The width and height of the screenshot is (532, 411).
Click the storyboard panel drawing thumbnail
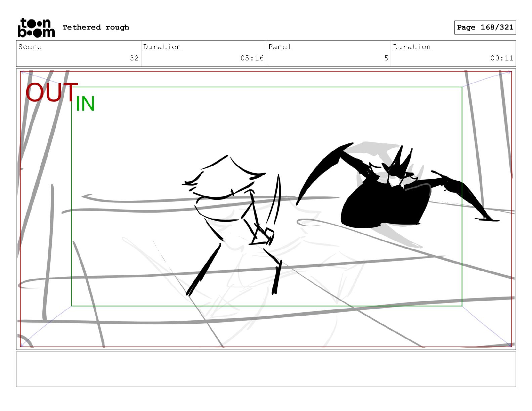(266, 209)
